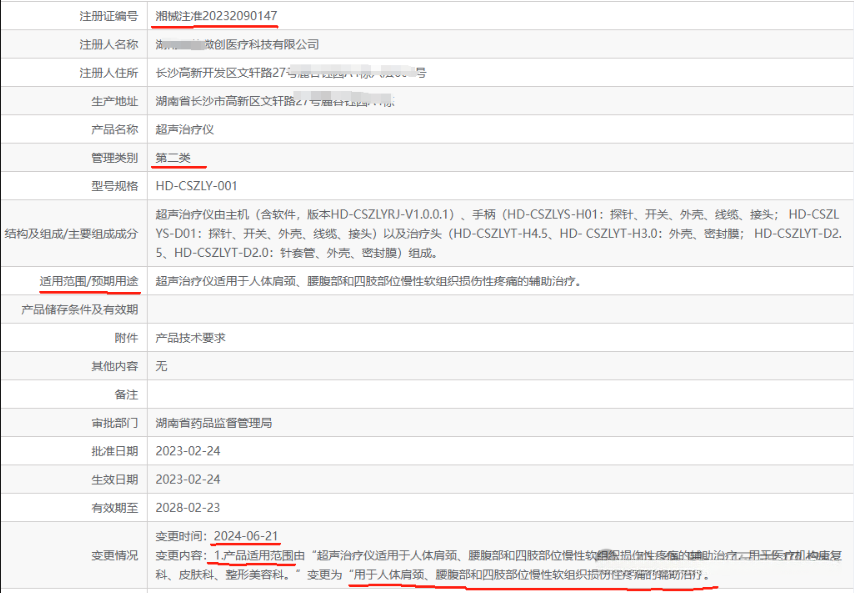
Task: Click the empty 备注 value cell
Action: click(x=500, y=395)
